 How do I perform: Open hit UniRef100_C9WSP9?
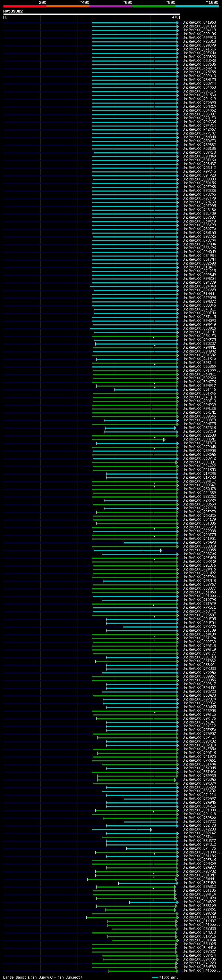tap(199, 45)
